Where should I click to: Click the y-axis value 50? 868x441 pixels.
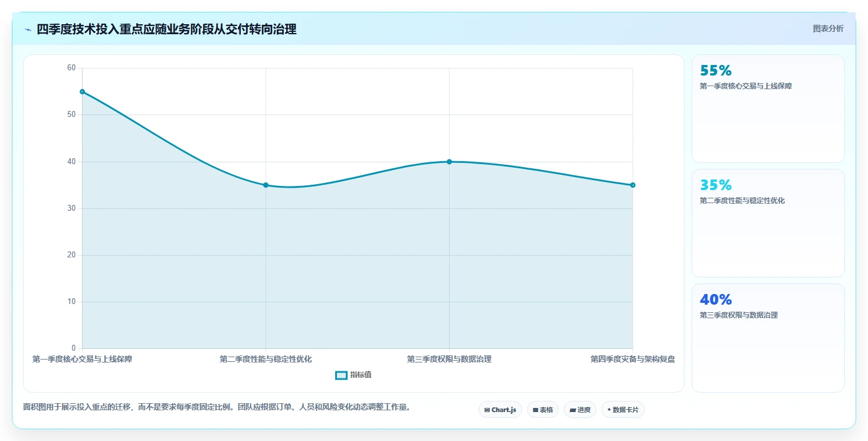pos(72,115)
